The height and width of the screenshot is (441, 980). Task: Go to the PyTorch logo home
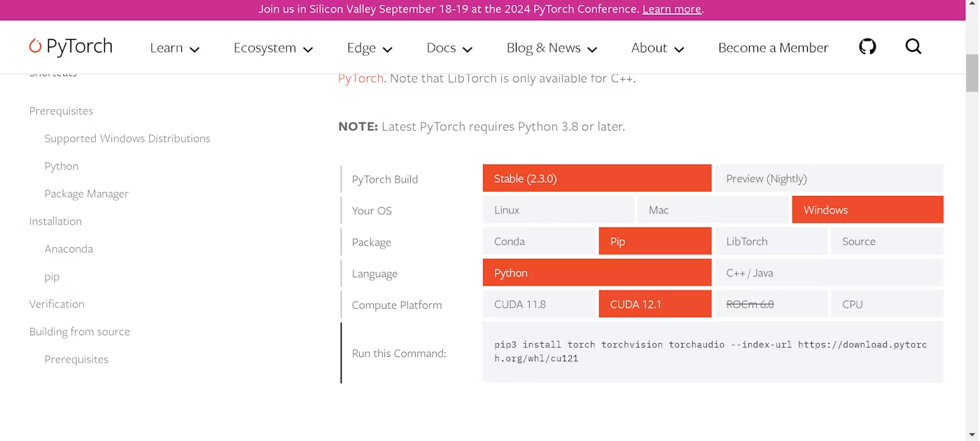[x=71, y=47]
